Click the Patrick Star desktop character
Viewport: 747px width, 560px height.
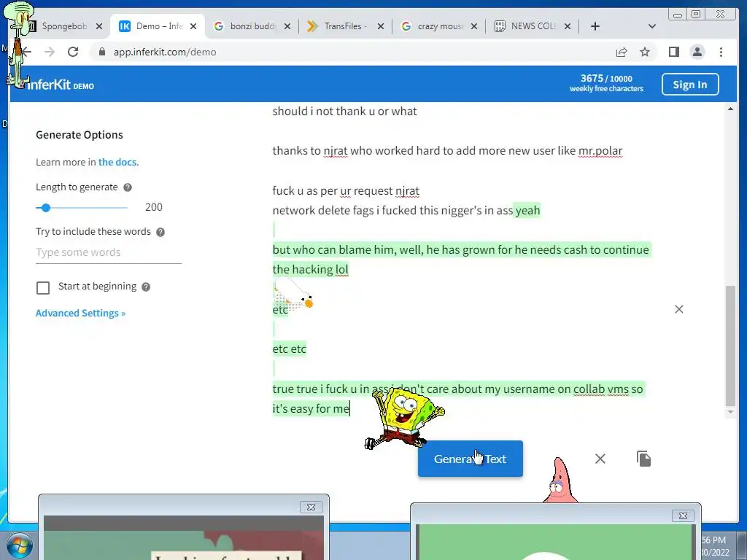560,480
